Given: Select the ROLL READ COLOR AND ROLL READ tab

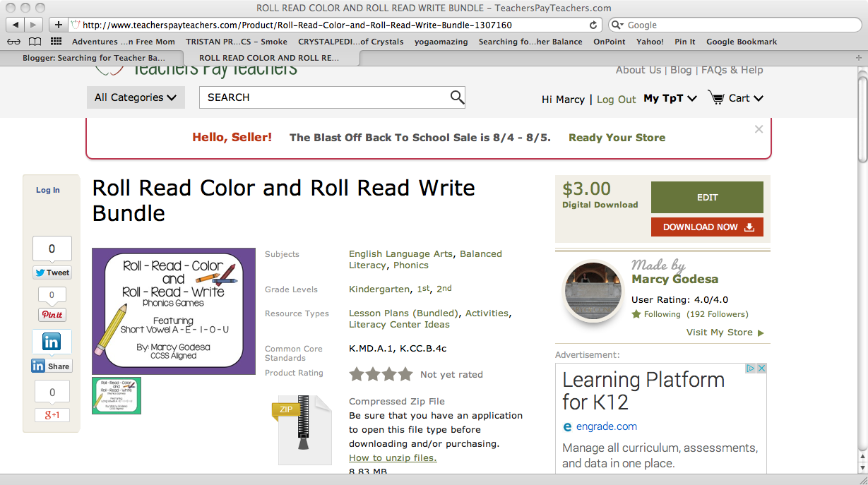Looking at the screenshot, I should (x=269, y=58).
